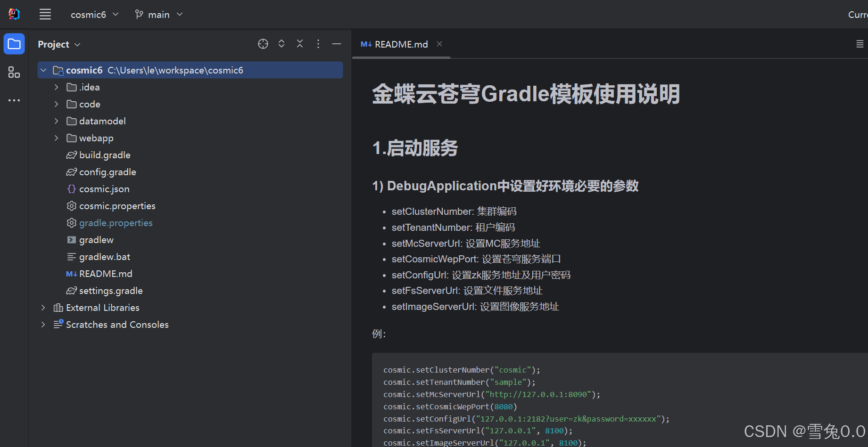868x447 pixels.
Task: Click code line cosmic.setTenantNumber("sample")
Action: click(x=460, y=382)
